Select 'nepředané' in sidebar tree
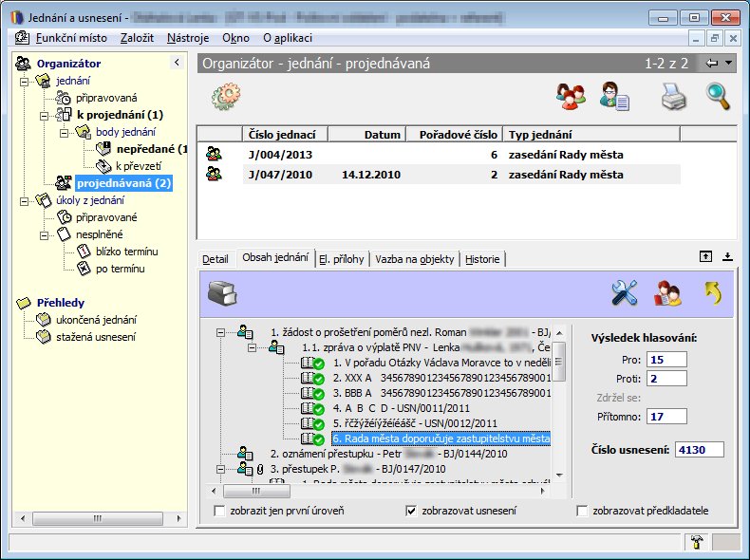This screenshot has width=750, height=560. click(152, 149)
